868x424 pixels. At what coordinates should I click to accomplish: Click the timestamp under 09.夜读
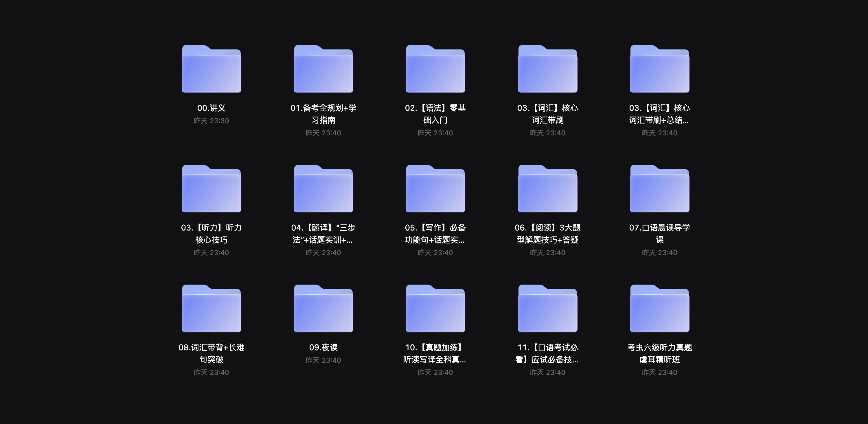click(x=323, y=360)
